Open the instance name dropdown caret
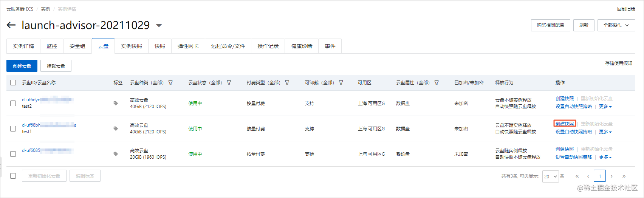Image resolution: width=644 pixels, height=198 pixels. [x=159, y=26]
